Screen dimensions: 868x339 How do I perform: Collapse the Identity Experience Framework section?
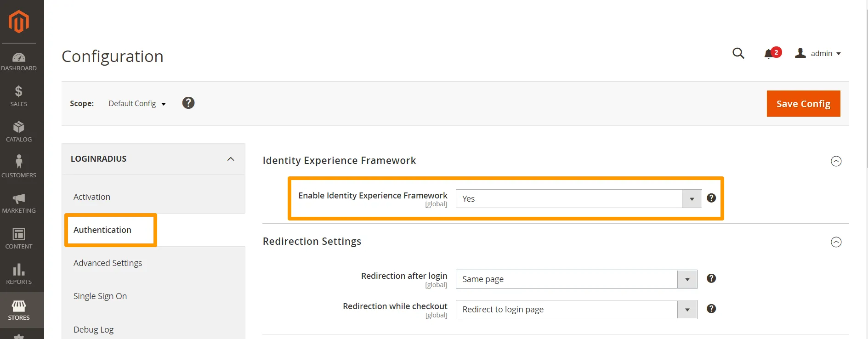[x=836, y=161]
